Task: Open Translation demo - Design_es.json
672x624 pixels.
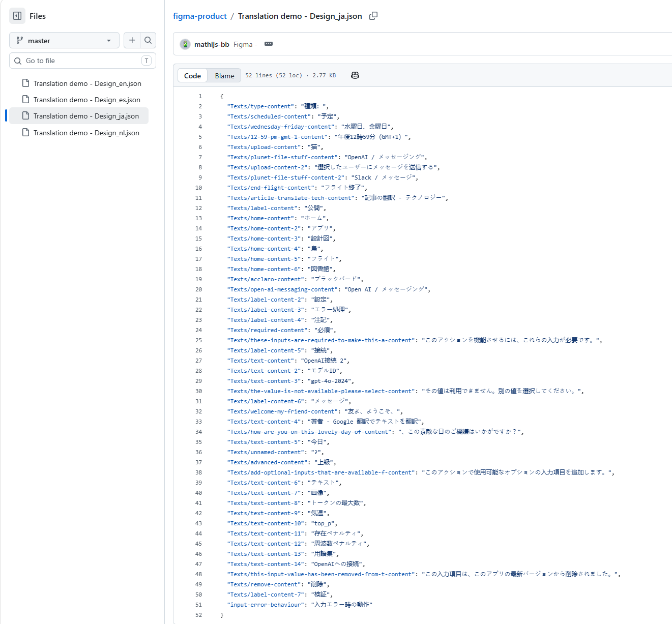Action: (x=86, y=100)
